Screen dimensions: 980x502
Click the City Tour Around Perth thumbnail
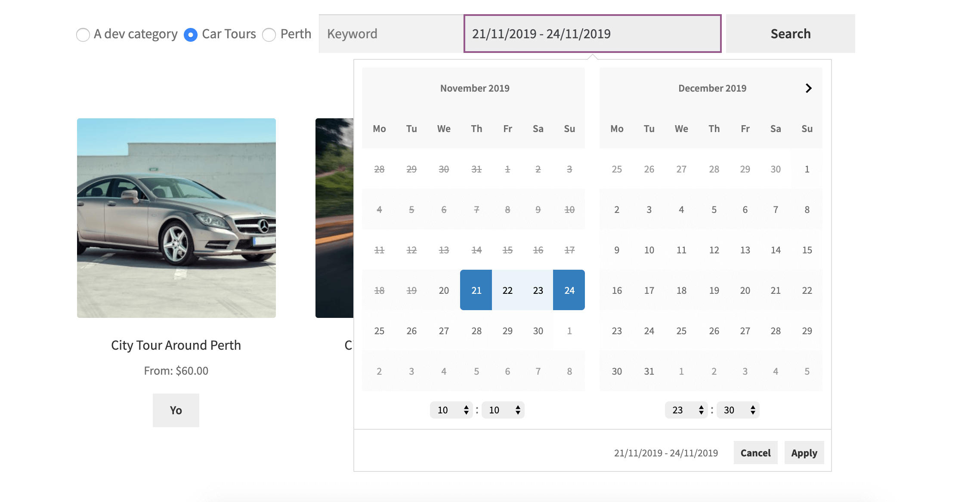(176, 218)
